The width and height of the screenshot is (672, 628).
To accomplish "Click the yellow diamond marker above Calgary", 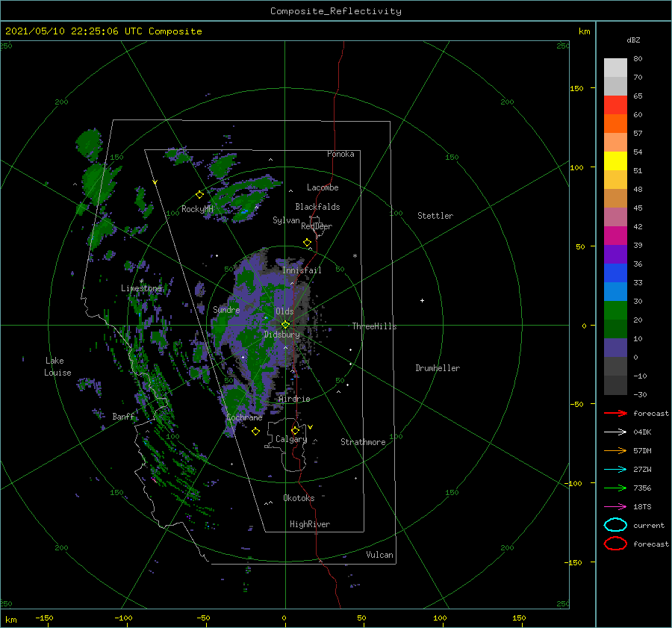I will (295, 430).
